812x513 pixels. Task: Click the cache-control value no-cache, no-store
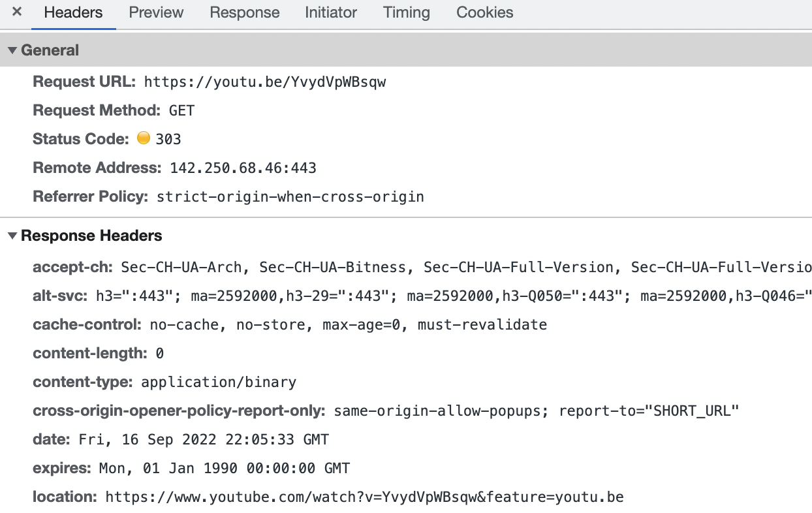[349, 324]
